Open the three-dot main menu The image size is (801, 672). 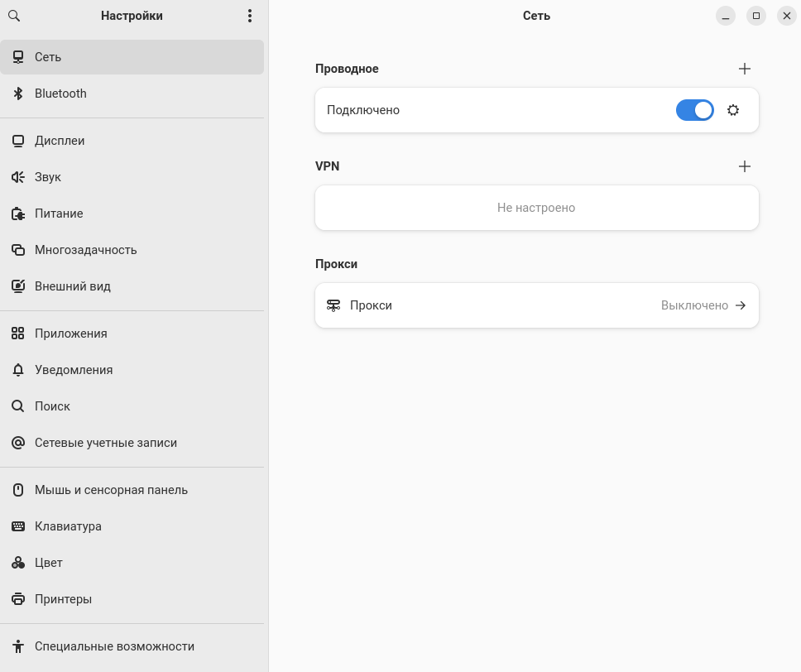pyautogui.click(x=250, y=16)
